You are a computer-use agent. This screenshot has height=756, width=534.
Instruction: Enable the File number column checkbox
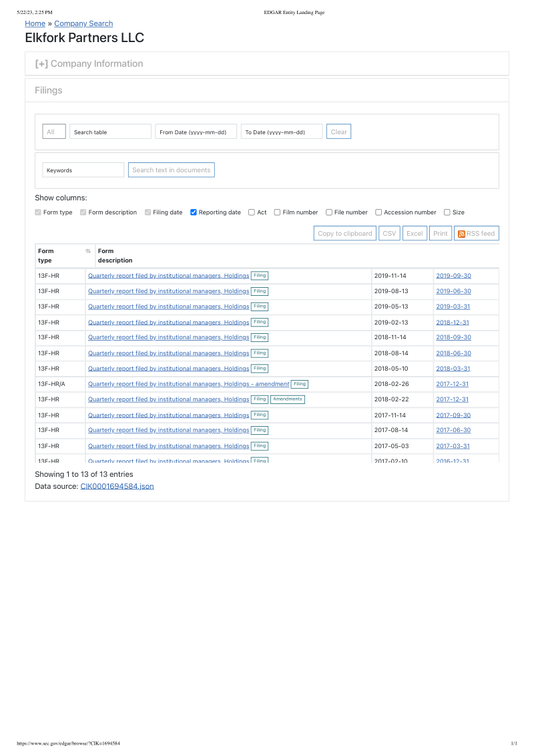pos(329,212)
